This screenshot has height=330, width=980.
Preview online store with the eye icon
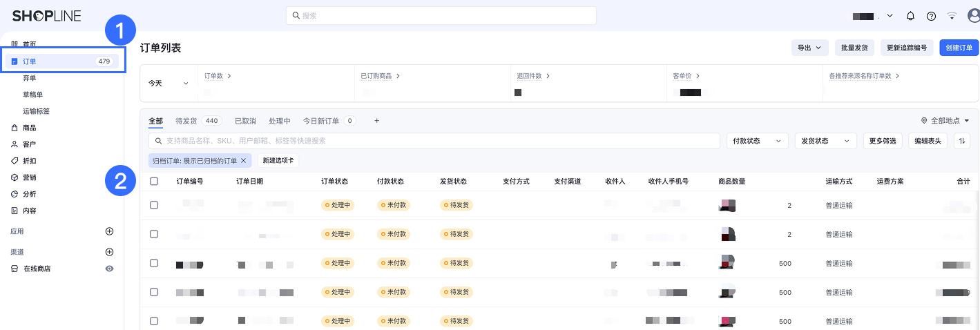109,269
